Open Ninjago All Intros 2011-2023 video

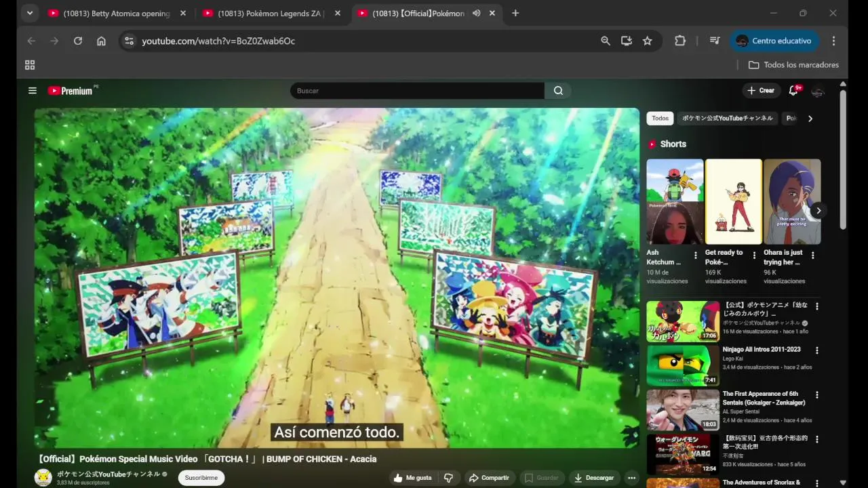click(x=761, y=349)
